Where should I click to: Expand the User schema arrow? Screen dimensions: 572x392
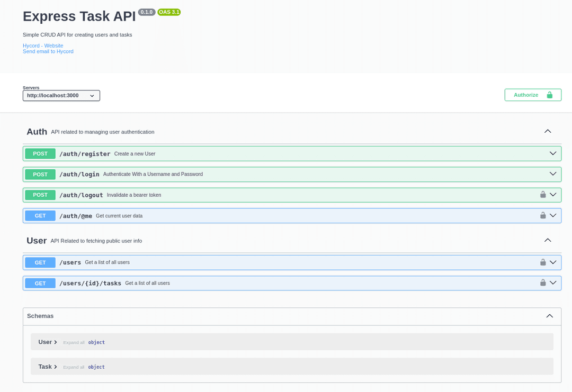(x=56, y=342)
